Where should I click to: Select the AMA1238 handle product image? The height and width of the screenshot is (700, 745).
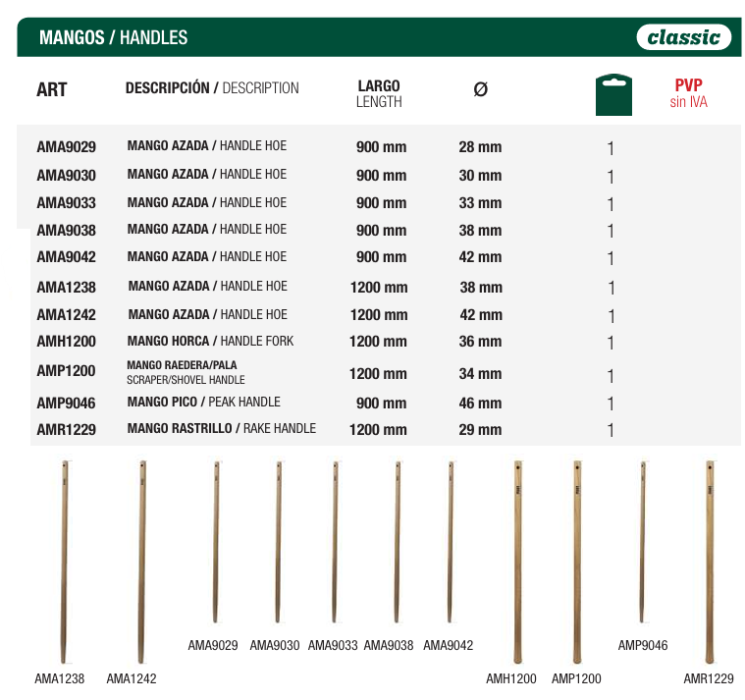tap(65, 562)
